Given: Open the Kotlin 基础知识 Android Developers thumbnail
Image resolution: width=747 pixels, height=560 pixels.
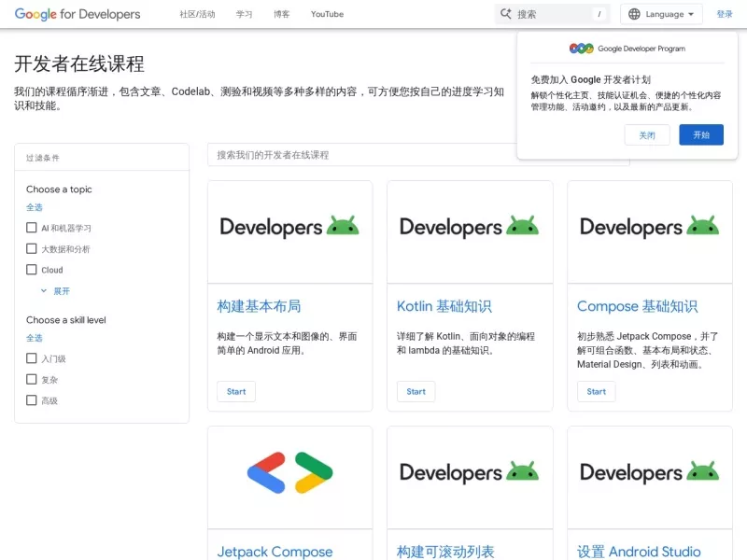Looking at the screenshot, I should click(470, 231).
